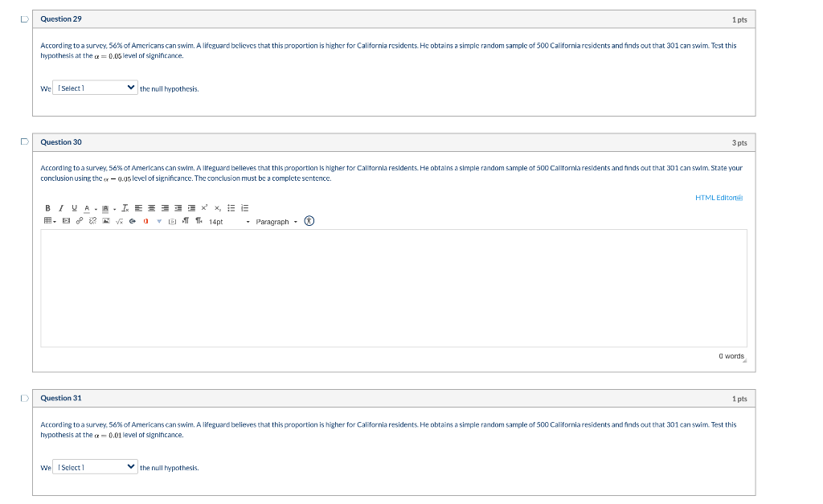Open the 14pt font size dropdown

point(229,222)
